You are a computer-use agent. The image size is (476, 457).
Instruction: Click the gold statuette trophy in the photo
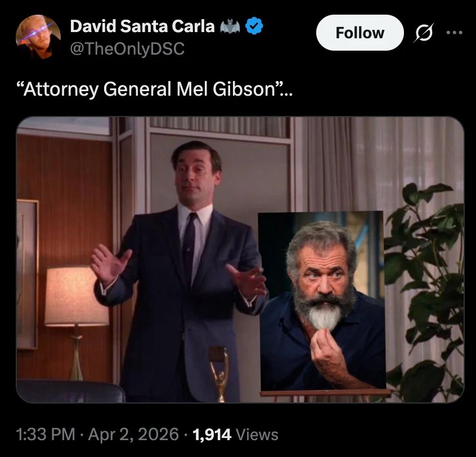tap(219, 374)
